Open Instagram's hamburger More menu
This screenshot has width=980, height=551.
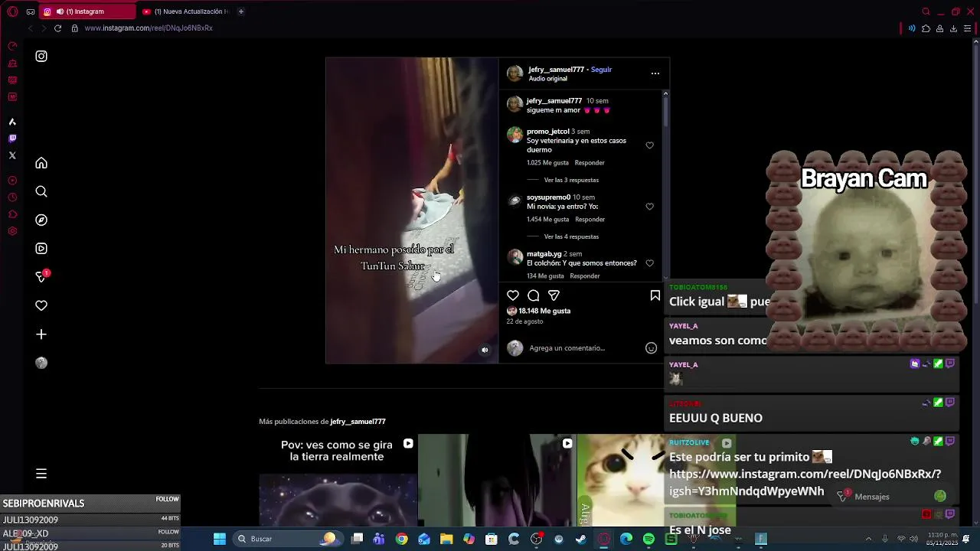(x=41, y=474)
